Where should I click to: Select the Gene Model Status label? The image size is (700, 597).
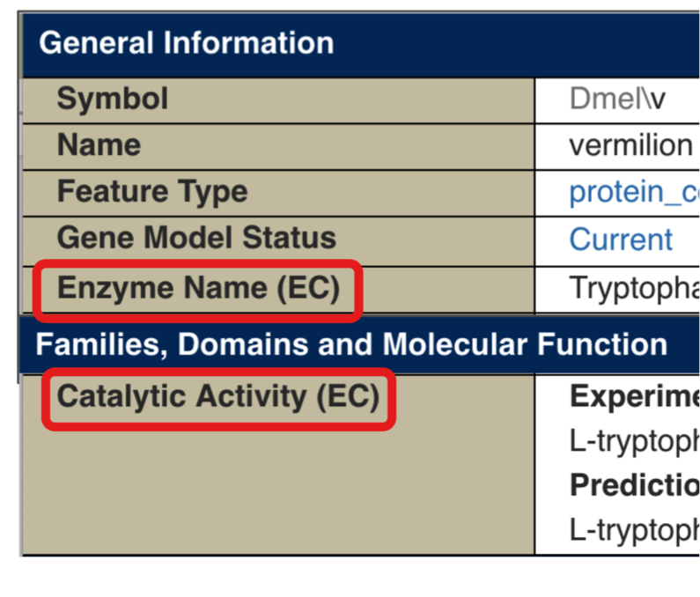click(195, 239)
